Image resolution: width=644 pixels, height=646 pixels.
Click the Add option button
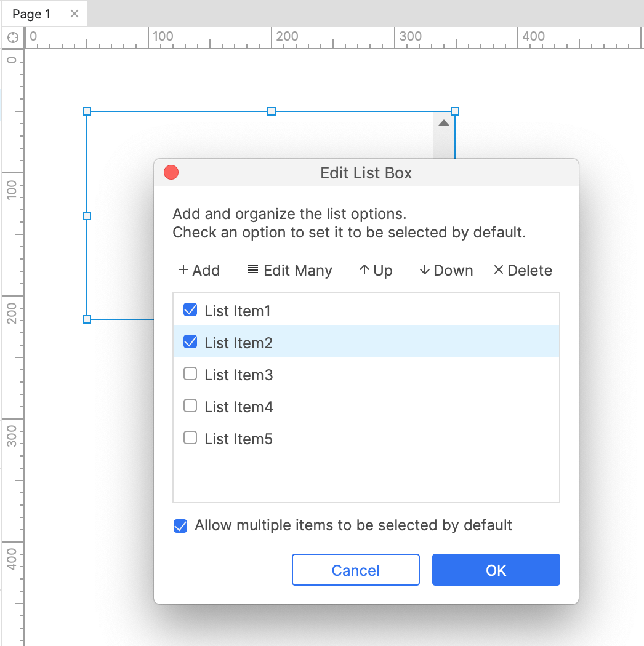(x=199, y=271)
